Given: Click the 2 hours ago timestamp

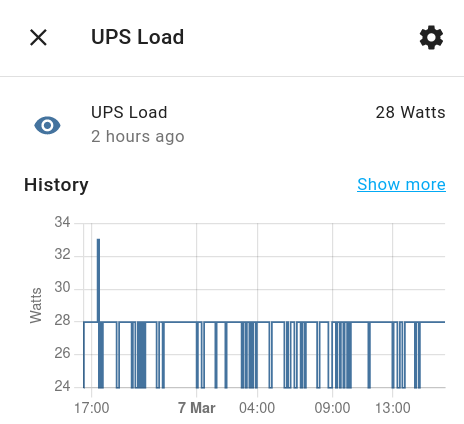Looking at the screenshot, I should point(138,137).
